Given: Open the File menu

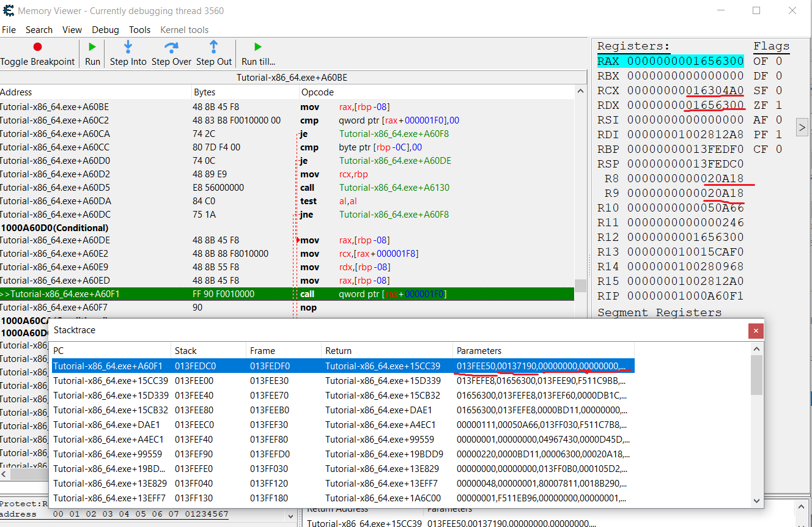Looking at the screenshot, I should click(x=9, y=30).
